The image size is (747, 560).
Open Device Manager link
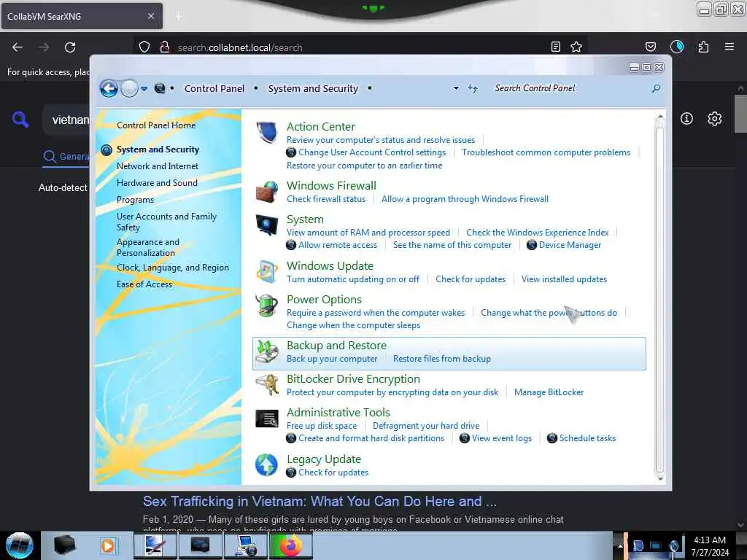click(570, 245)
